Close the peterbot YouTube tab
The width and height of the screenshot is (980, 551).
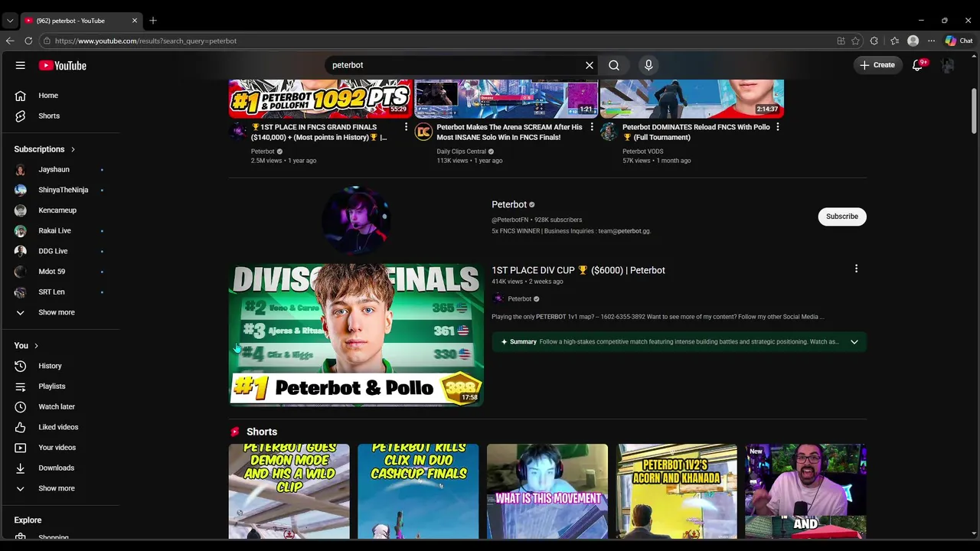(x=135, y=21)
